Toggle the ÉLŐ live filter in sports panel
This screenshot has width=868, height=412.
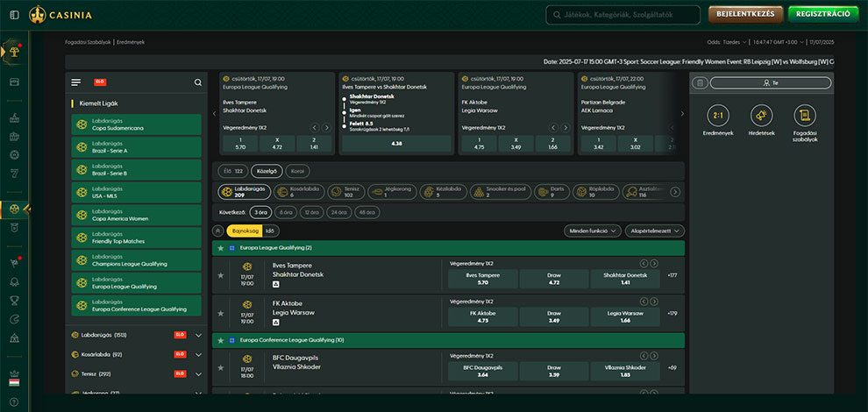[x=100, y=82]
